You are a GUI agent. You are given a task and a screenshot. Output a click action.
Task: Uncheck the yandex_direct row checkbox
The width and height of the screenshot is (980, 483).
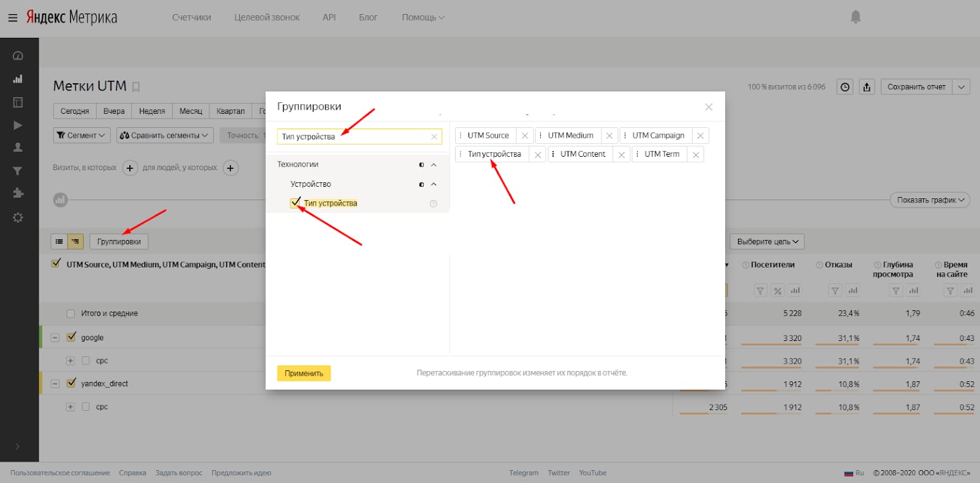[x=71, y=383]
